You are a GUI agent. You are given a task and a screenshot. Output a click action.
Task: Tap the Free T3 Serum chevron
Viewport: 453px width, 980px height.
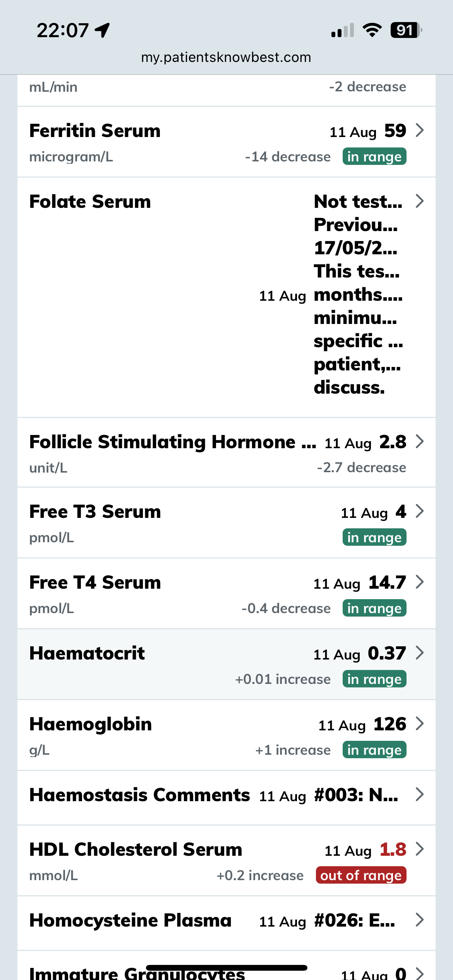tap(419, 511)
